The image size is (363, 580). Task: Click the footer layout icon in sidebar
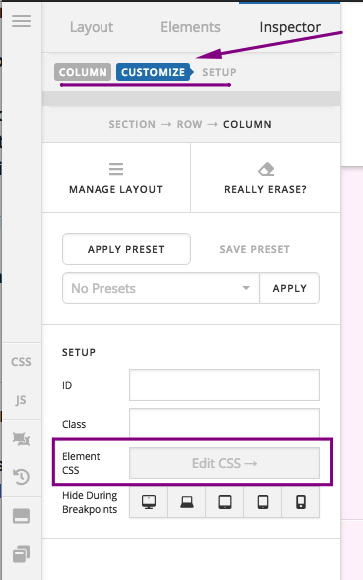[21, 516]
